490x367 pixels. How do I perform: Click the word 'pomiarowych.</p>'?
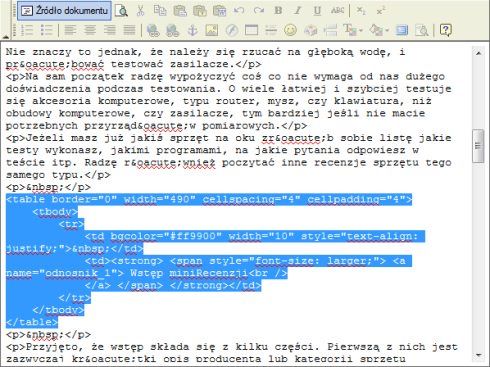(x=254, y=126)
